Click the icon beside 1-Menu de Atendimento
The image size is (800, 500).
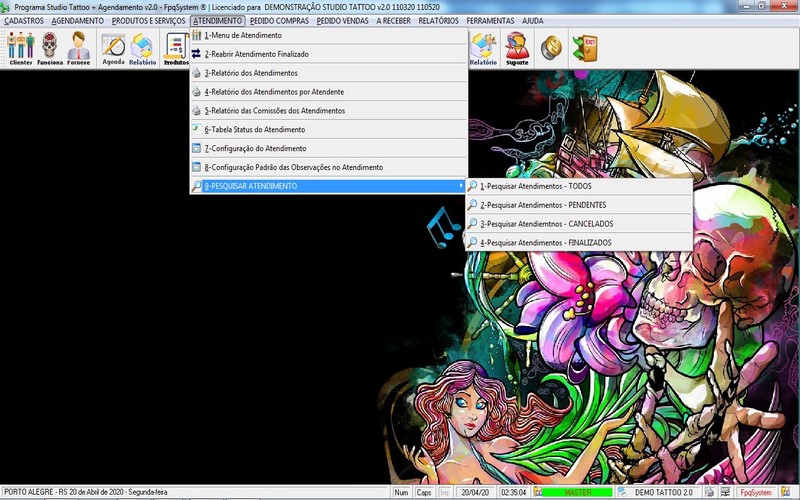[196, 35]
